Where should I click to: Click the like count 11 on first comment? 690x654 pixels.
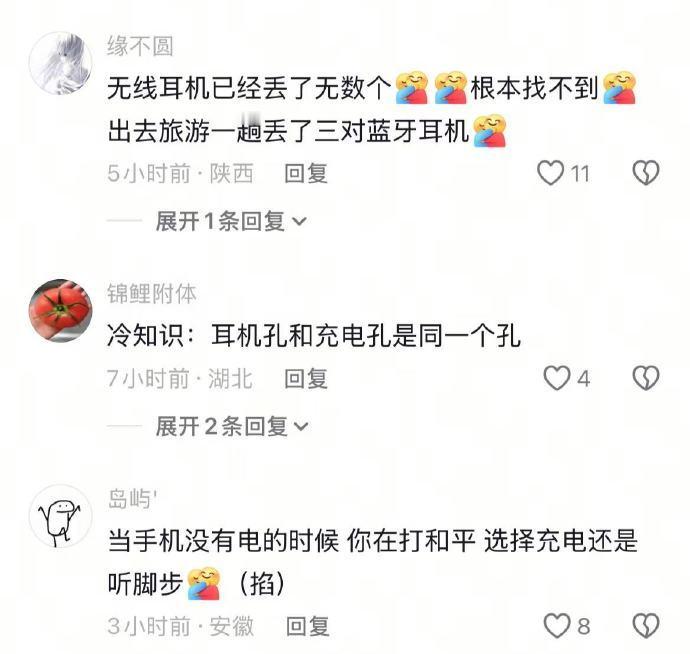click(x=580, y=173)
